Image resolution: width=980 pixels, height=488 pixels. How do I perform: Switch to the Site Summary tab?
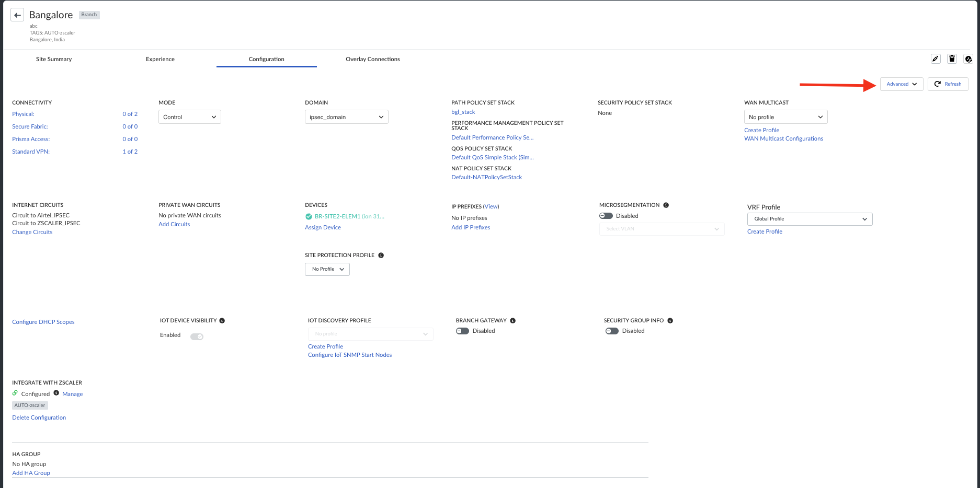point(54,59)
